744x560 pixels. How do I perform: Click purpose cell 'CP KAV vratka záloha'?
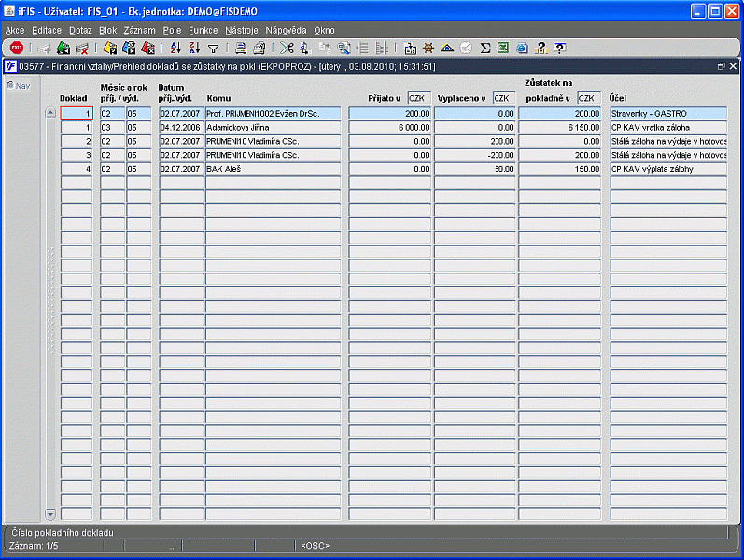pos(668,127)
